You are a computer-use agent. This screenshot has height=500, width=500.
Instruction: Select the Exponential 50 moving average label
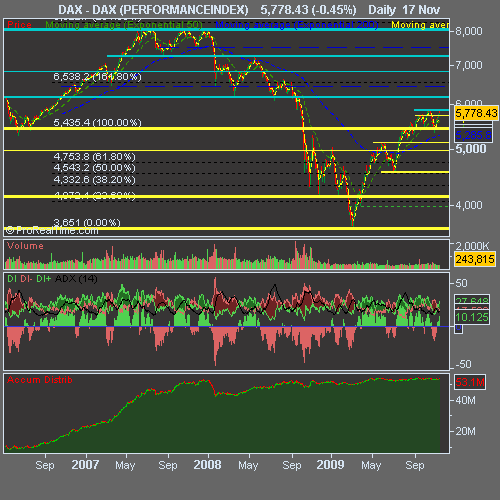click(x=124, y=25)
